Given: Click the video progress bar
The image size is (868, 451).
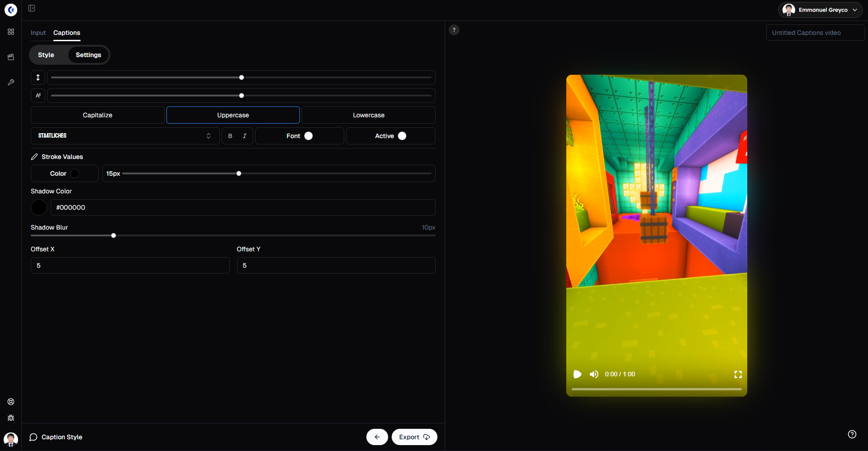Looking at the screenshot, I should (x=657, y=389).
